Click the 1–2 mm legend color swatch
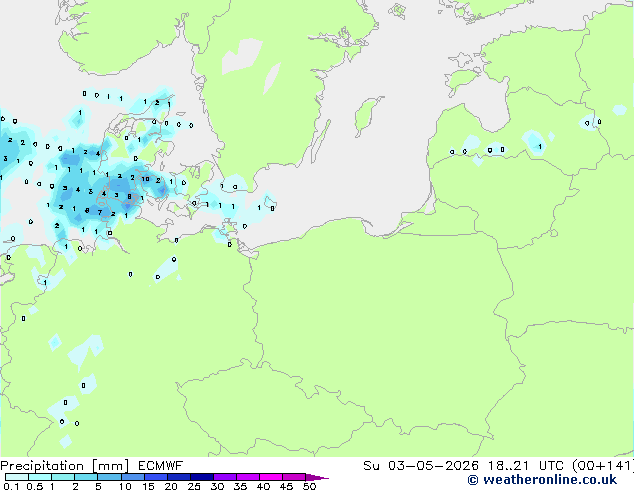The width and height of the screenshot is (634, 490). [63, 477]
